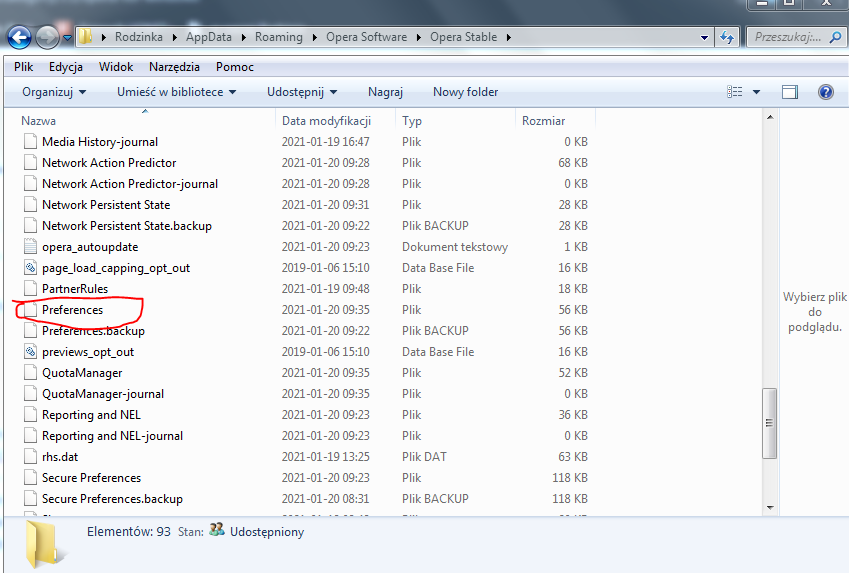Select the Preferences.backup file icon
This screenshot has width=849, height=573.
click(30, 330)
